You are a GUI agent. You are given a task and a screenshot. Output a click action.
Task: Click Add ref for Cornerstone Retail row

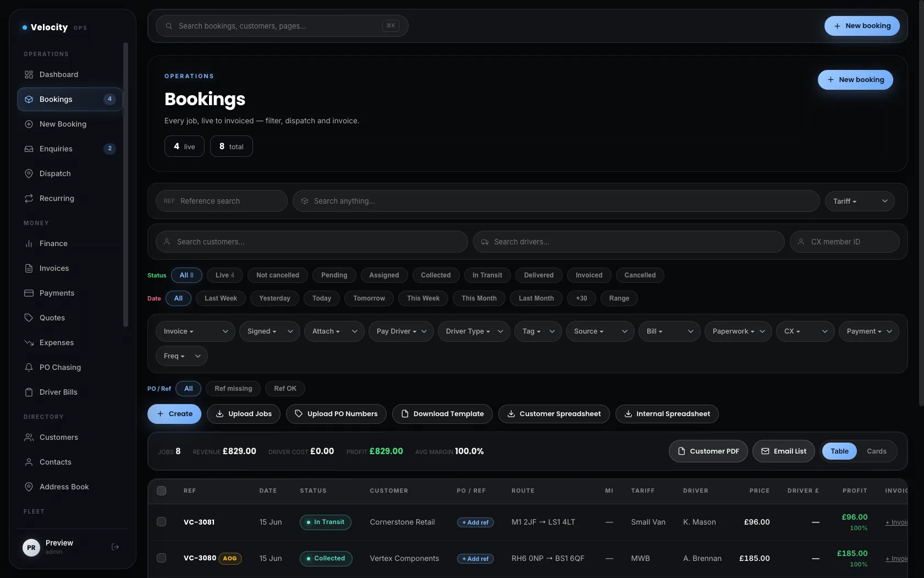pyautogui.click(x=475, y=522)
